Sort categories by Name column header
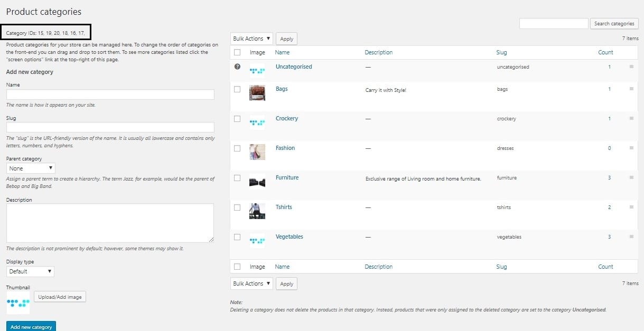644x331 pixels. (282, 52)
